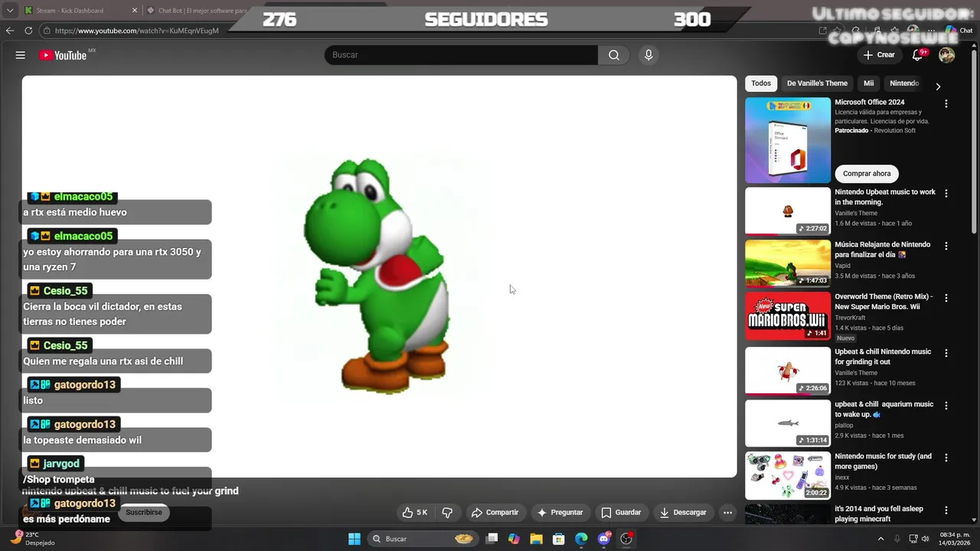
Task: Show more filter chips with the right chevron
Action: [938, 86]
